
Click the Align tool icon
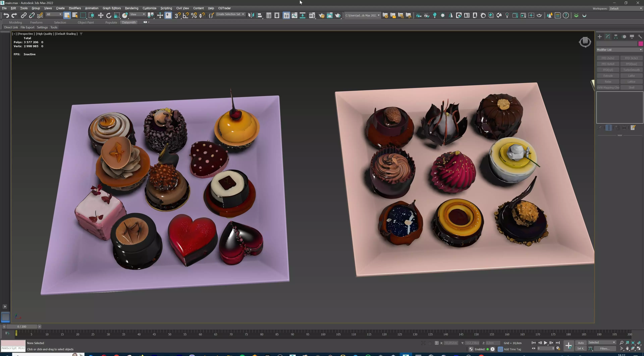point(259,15)
